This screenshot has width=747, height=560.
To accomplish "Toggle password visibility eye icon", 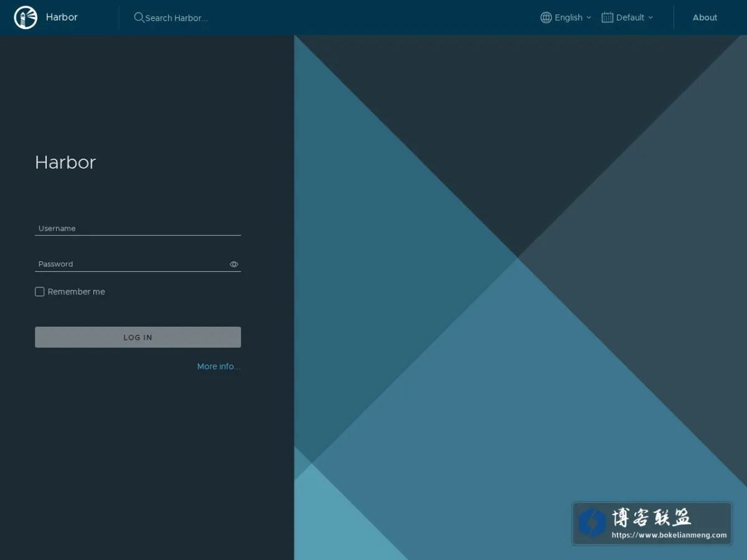I will point(234,264).
